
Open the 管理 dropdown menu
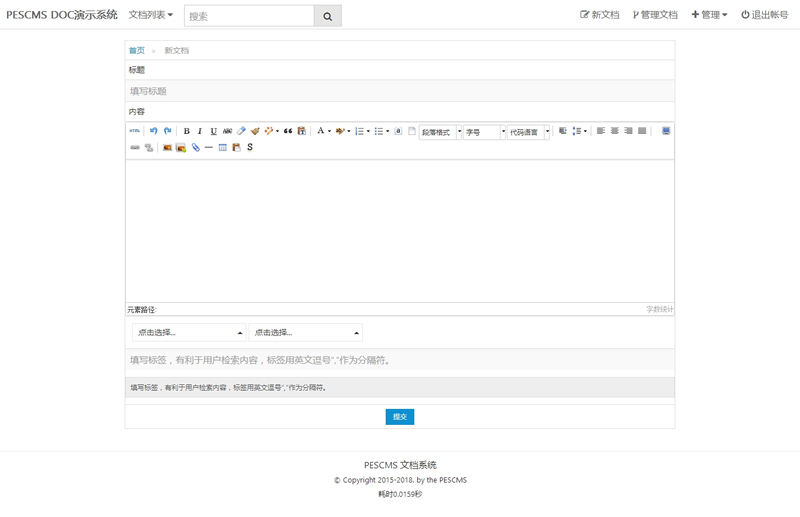[709, 15]
